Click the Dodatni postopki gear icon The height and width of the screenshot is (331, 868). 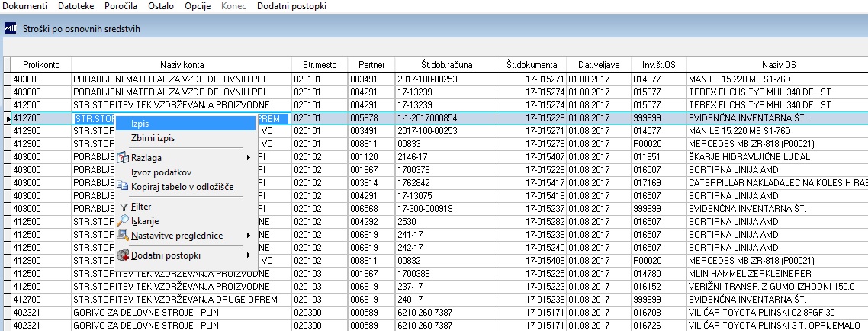click(x=123, y=255)
